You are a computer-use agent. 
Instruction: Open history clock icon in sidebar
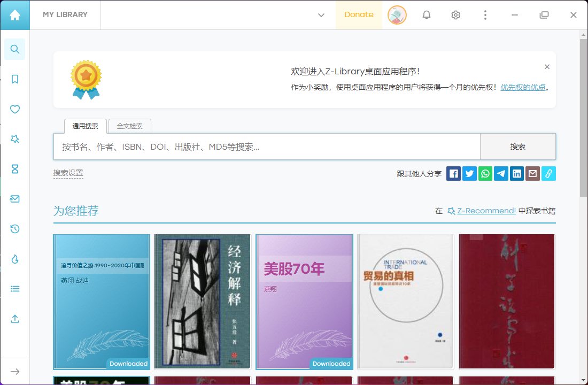15,229
